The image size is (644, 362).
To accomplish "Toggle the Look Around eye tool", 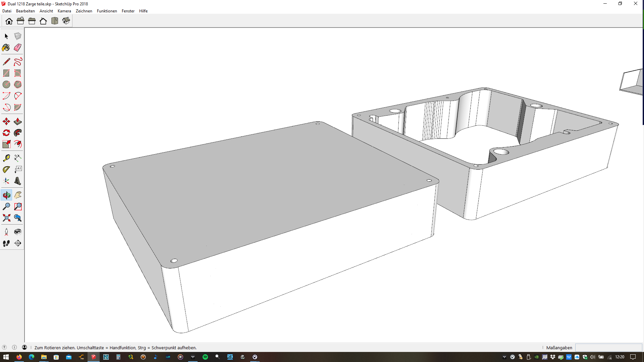I will pyautogui.click(x=18, y=232).
